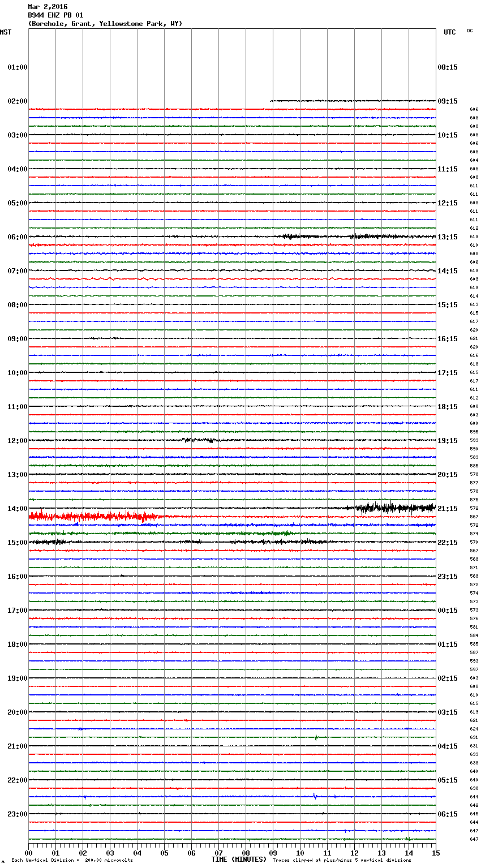Click the DC value '595'
Screen dimensions: 481x868
(x=474, y=432)
